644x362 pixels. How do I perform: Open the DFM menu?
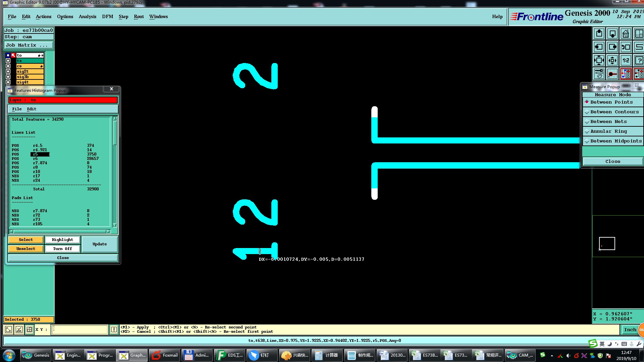click(x=107, y=16)
